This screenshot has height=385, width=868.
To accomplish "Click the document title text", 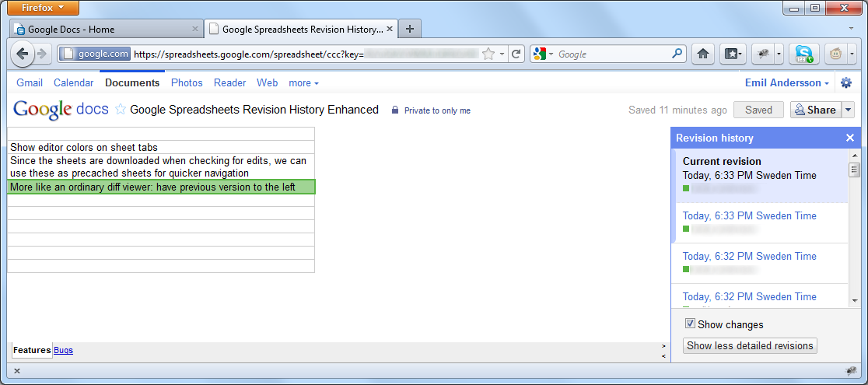I will tap(254, 109).
